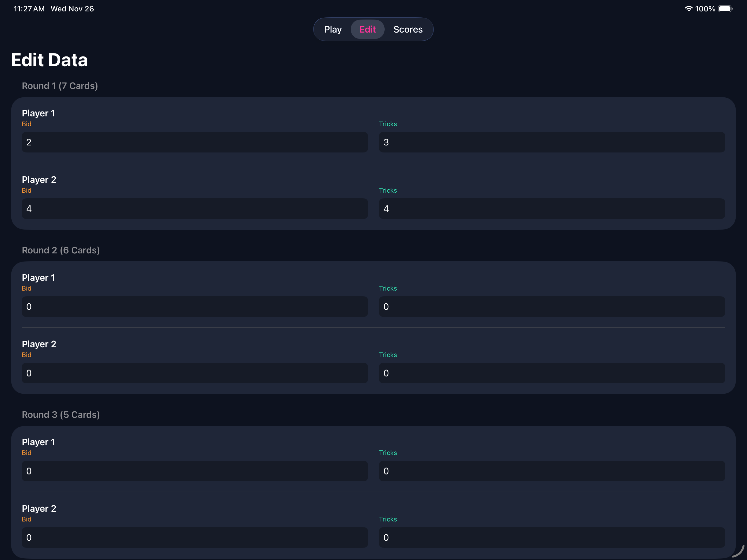Edit Round 2 Player 1 Tricks field
Screen dimensions: 747x560
coord(552,307)
